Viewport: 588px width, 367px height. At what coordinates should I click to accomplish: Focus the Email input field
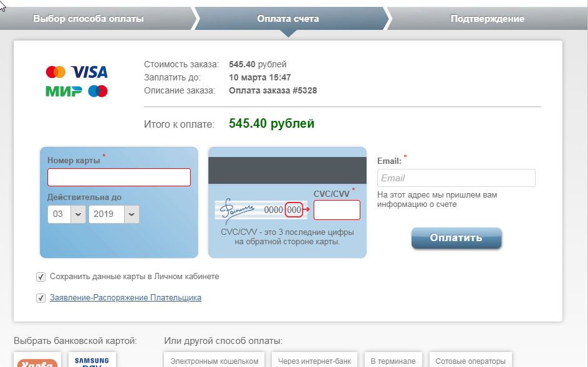click(456, 178)
